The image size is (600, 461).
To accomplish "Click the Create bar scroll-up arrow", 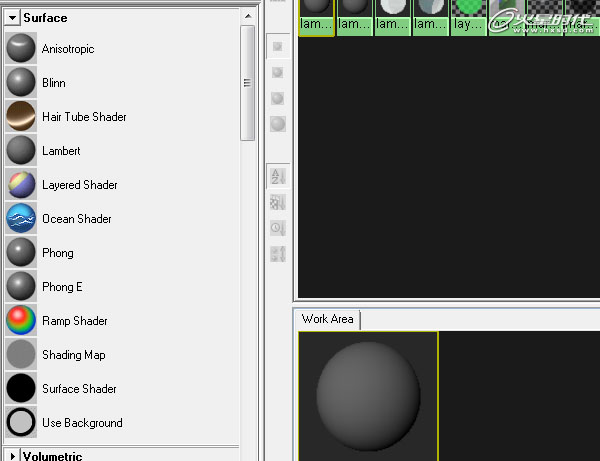I will 248,16.
